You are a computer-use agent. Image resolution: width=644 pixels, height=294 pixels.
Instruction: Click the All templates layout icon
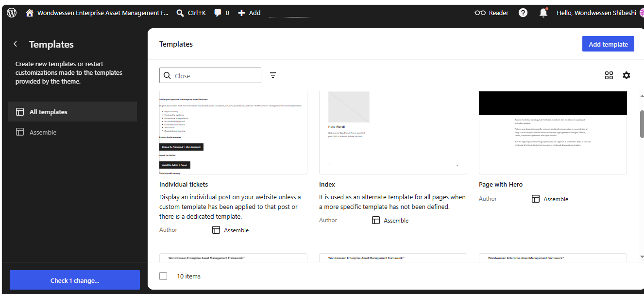(20, 112)
